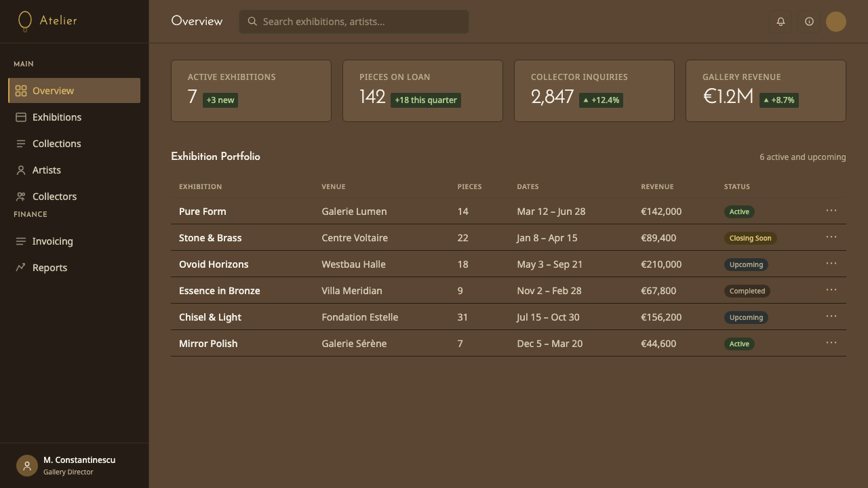This screenshot has width=868, height=488.
Task: Focus the search exhibitions field
Action: [353, 22]
